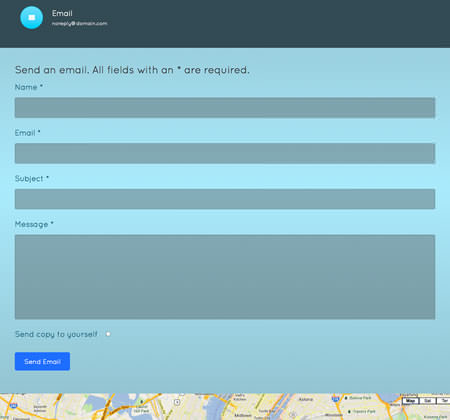Click the Astoria label on the map
Image resolution: width=450 pixels, height=420 pixels.
306,399
